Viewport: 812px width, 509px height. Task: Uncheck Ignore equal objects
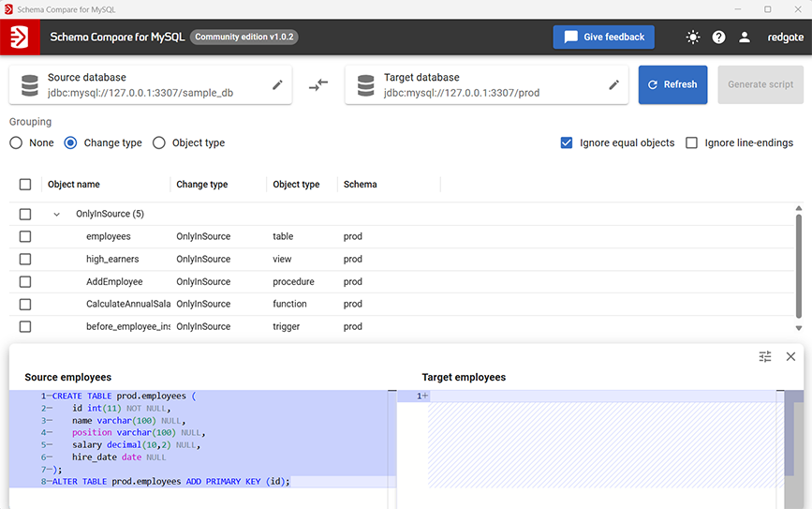[x=566, y=143]
